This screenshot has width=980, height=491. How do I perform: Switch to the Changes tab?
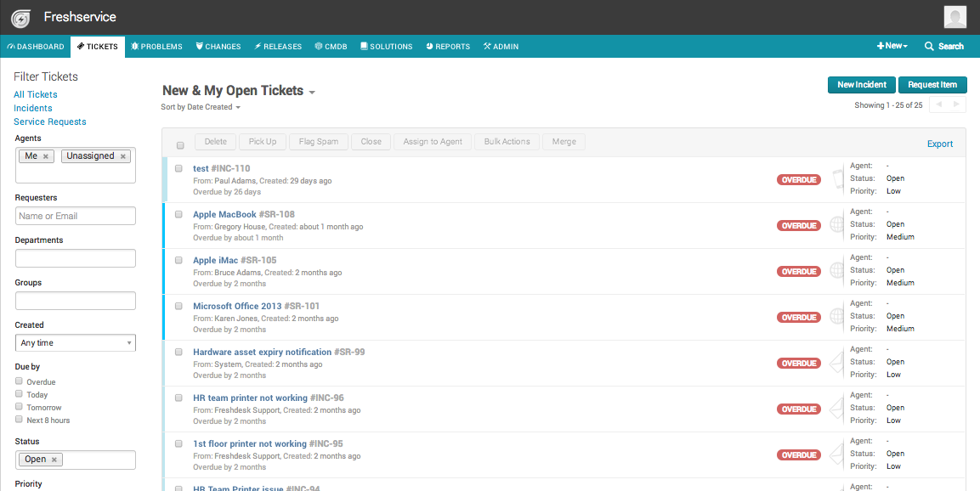pos(218,46)
